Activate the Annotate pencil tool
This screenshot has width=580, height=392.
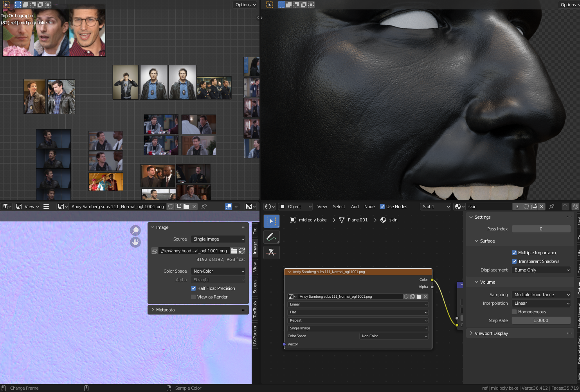click(x=271, y=237)
